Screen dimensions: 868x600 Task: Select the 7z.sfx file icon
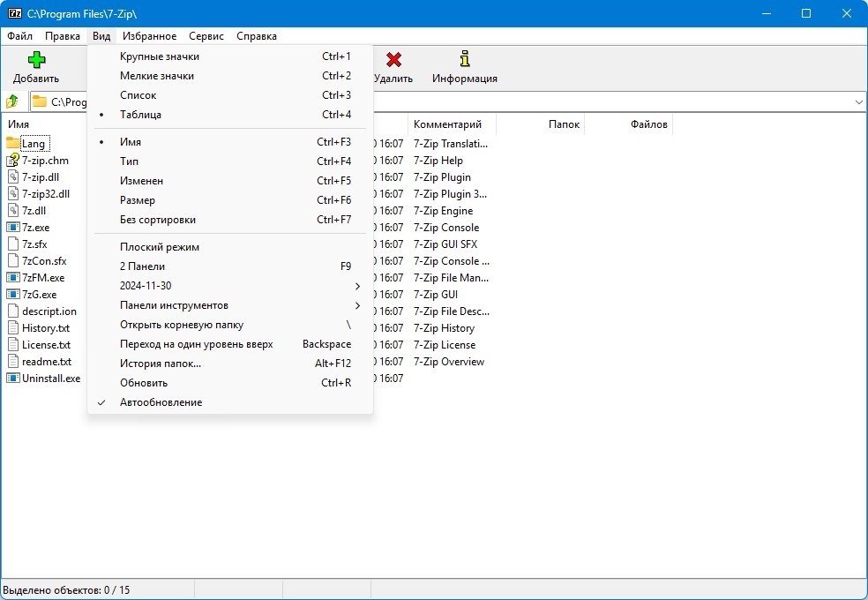[12, 244]
